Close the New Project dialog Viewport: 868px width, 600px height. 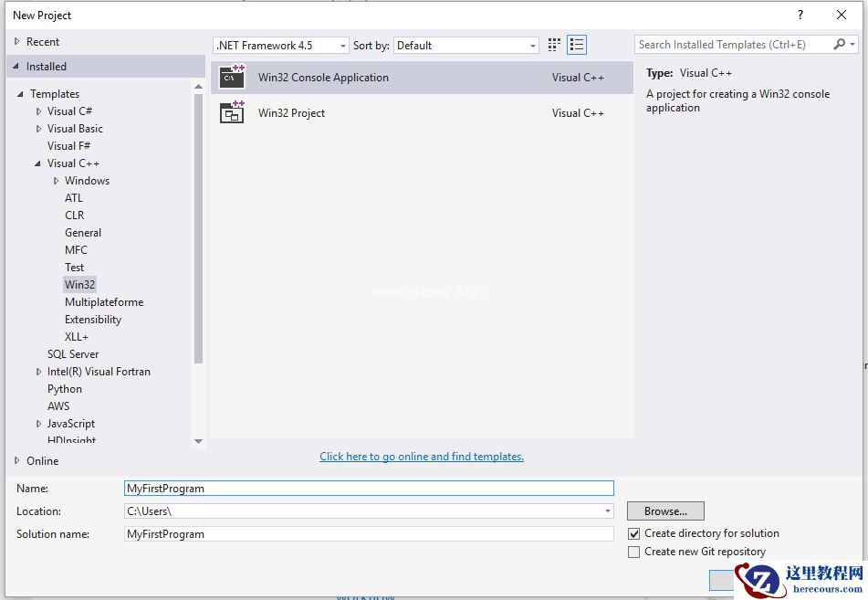tap(842, 15)
